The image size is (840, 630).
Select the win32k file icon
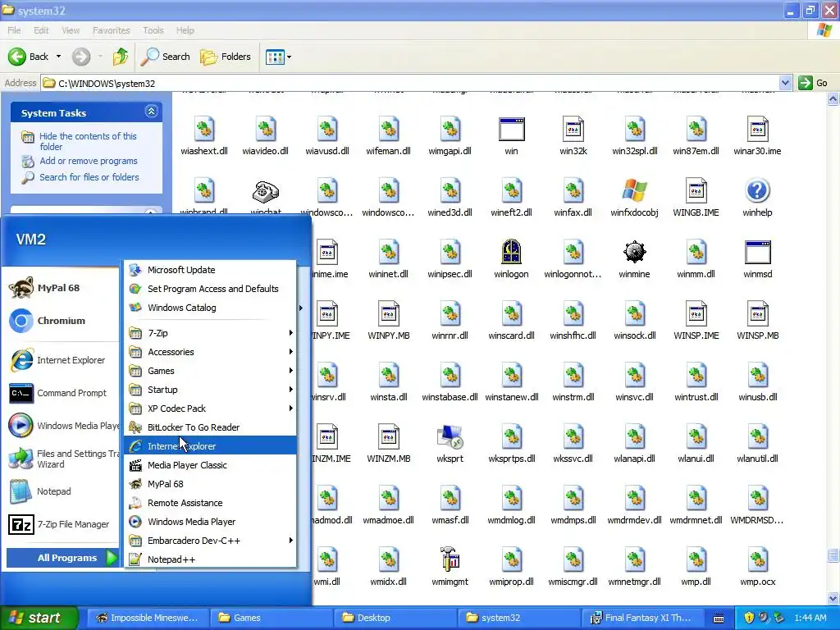(x=573, y=129)
